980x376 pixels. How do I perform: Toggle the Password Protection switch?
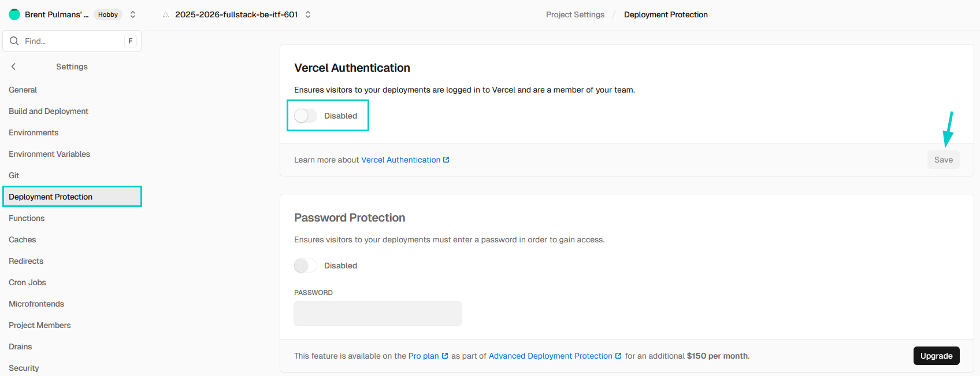pos(306,266)
